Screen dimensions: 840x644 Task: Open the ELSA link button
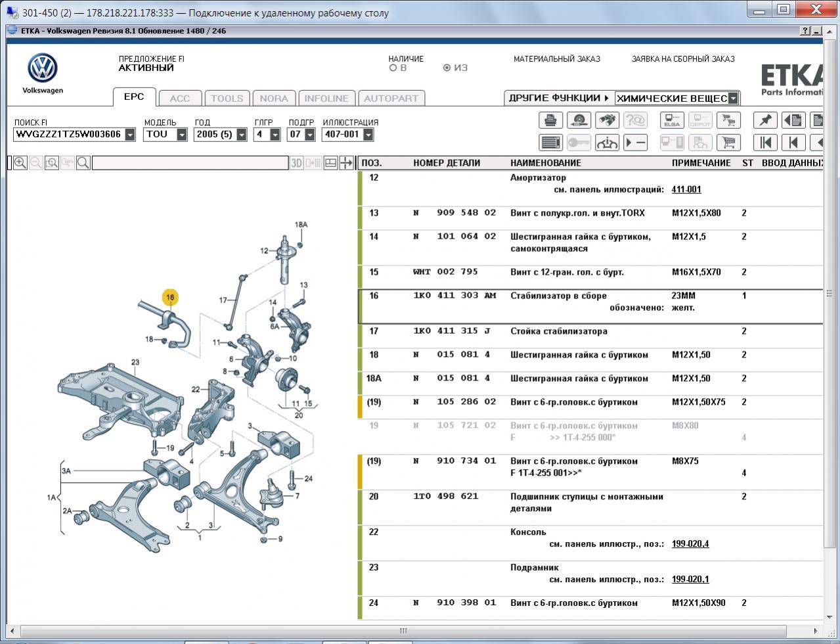673,120
